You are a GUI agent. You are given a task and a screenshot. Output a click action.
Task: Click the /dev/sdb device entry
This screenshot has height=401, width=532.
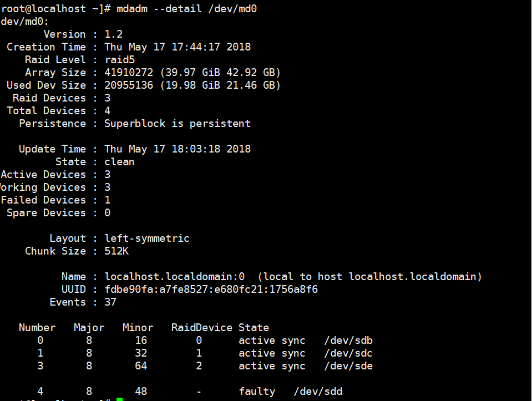click(x=348, y=340)
